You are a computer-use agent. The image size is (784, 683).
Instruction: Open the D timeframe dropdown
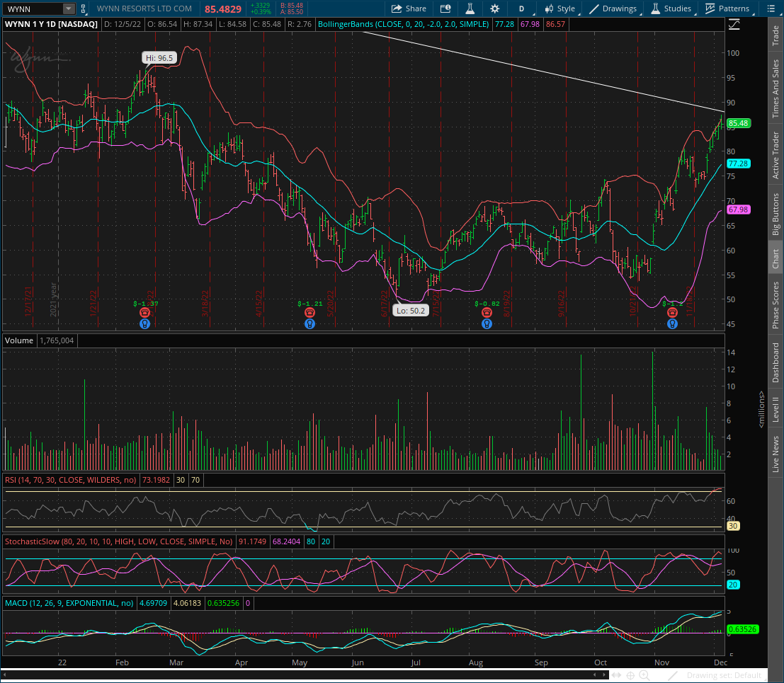coord(523,8)
